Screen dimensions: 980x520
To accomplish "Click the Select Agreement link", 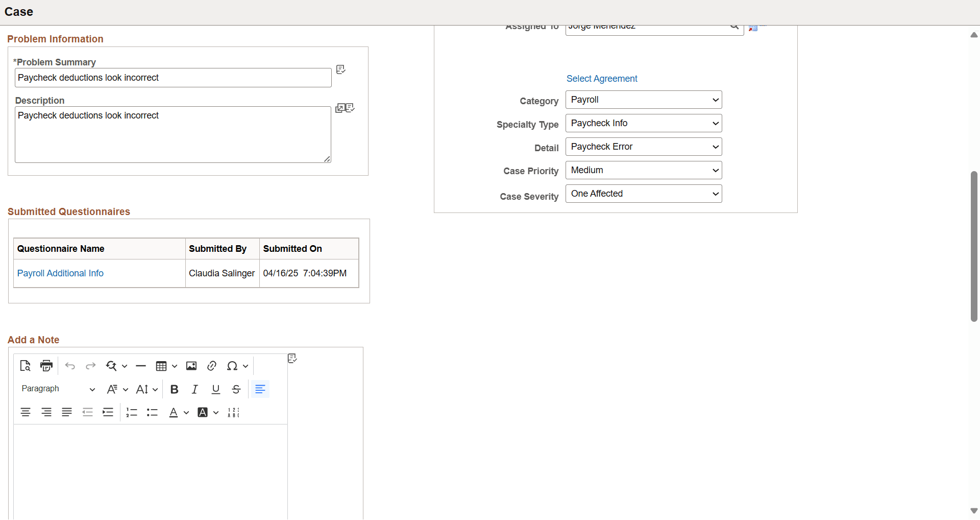I will 601,79.
